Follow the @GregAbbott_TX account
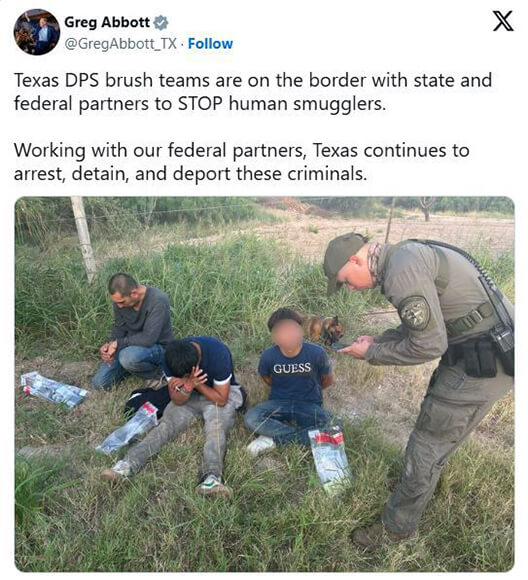This screenshot has height=580, width=528. pos(210,44)
